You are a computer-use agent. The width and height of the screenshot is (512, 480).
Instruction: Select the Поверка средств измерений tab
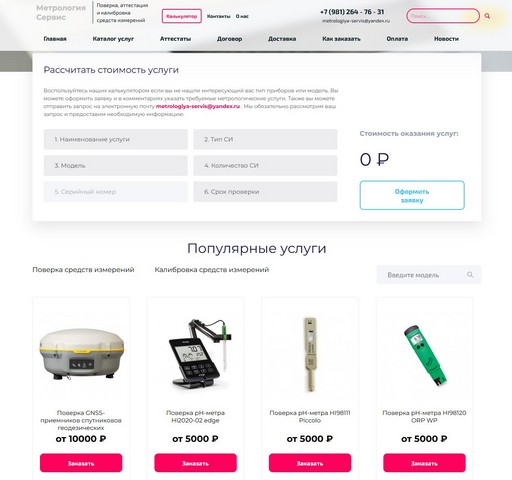coord(83,270)
